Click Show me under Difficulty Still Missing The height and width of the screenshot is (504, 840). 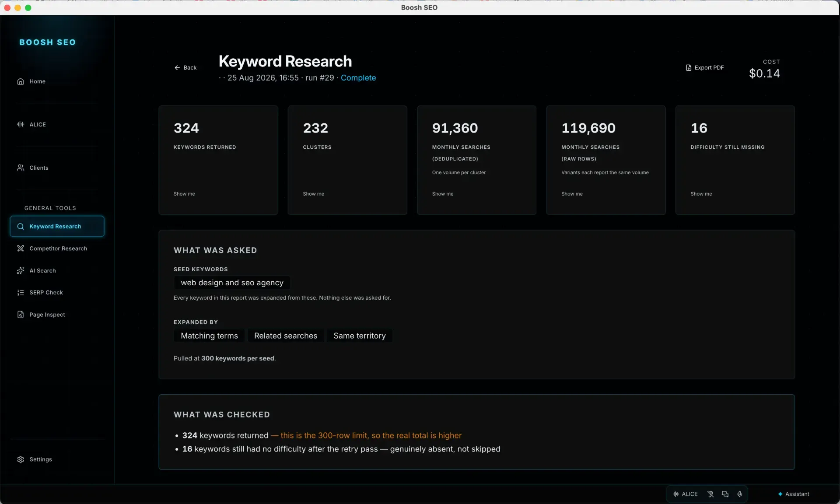(x=701, y=194)
